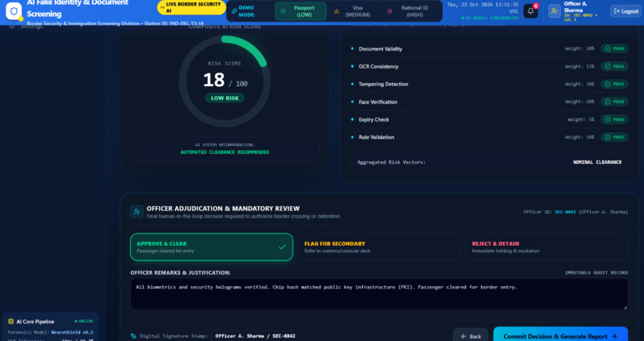Click the 'NOMINAL CLEARANCE' value
This screenshot has width=644, height=341.
pos(597,162)
